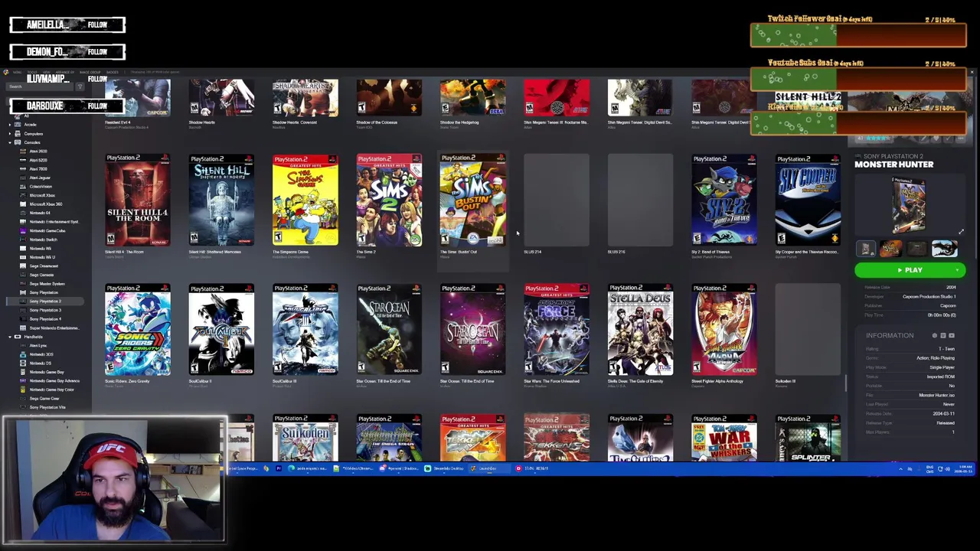Select Sonic Riders: Zero Gravity cover
The height and width of the screenshot is (551, 980).
(x=138, y=330)
